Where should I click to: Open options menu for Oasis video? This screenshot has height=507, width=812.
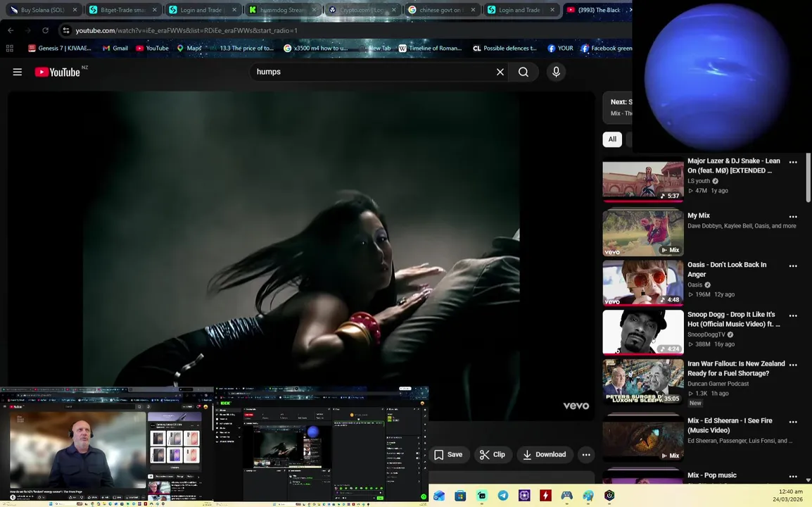[x=793, y=266]
